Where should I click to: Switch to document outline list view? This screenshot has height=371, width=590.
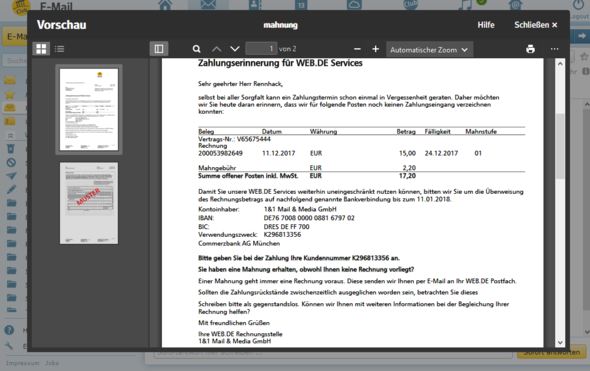click(59, 49)
